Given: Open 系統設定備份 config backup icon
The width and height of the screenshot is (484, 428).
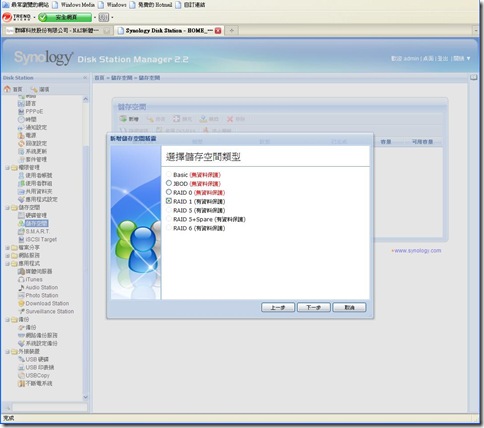Looking at the screenshot, I should [21, 343].
